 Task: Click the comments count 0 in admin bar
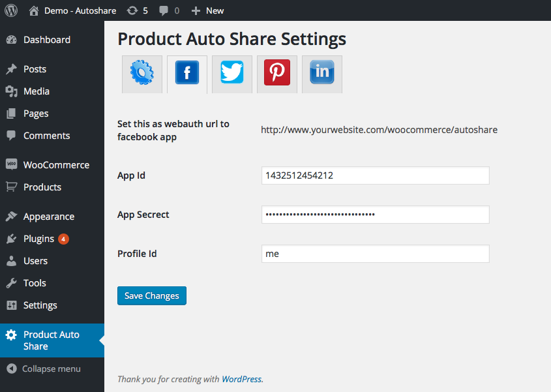(x=177, y=11)
